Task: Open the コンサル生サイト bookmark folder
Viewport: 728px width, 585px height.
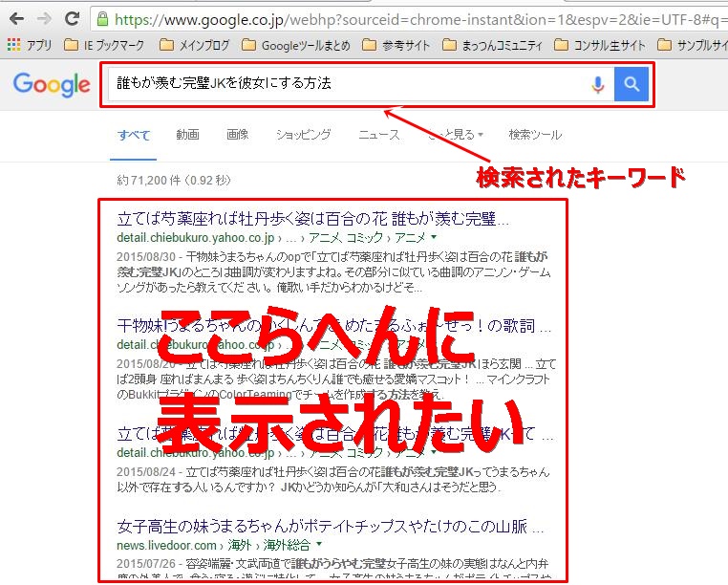Action: tap(600, 45)
